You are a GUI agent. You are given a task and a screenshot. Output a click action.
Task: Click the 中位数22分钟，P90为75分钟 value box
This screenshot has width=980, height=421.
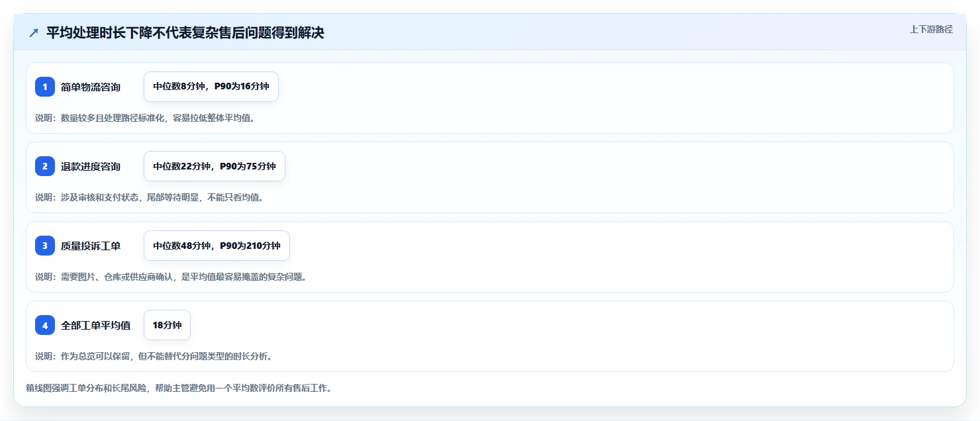pos(215,166)
